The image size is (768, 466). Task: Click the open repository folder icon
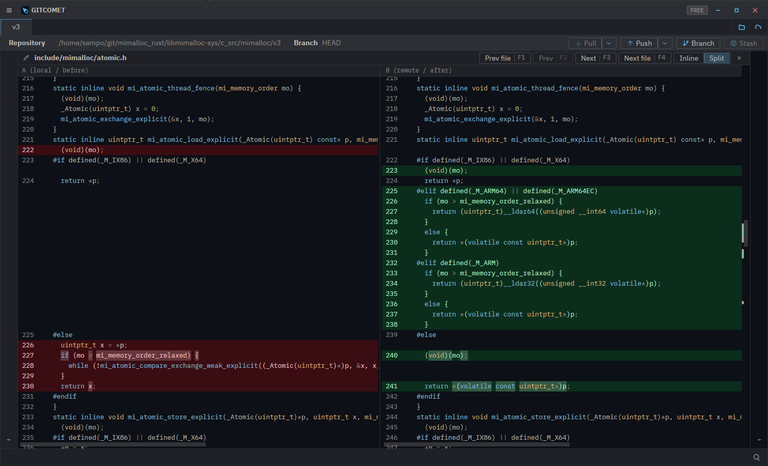click(741, 27)
